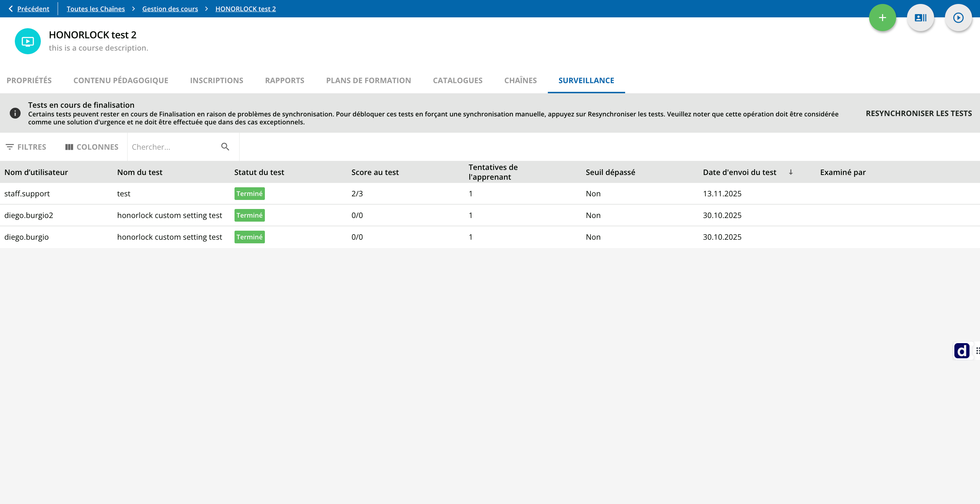Open Toutes les Chaînes breadcrumb

click(96, 8)
